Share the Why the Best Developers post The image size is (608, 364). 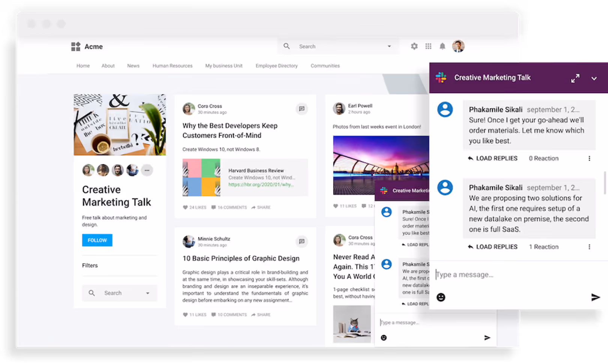[261, 207]
